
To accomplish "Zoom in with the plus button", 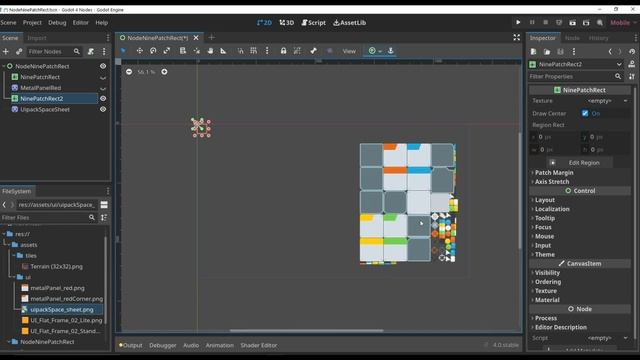I will 164,72.
